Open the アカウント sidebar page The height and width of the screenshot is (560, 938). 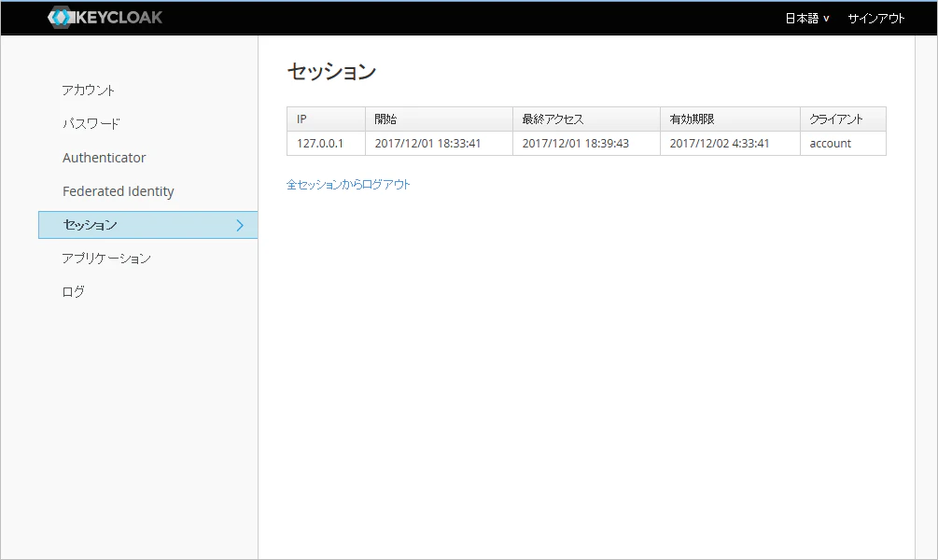click(88, 91)
